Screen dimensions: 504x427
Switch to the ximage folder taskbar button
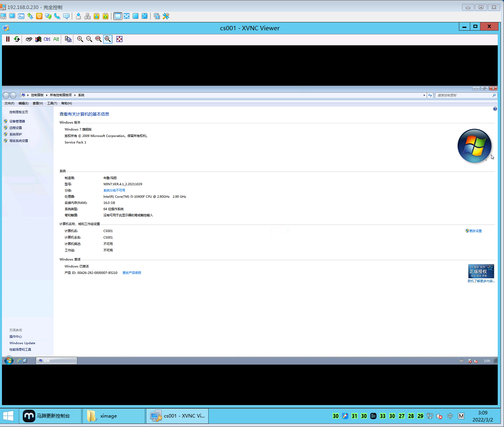click(x=114, y=416)
